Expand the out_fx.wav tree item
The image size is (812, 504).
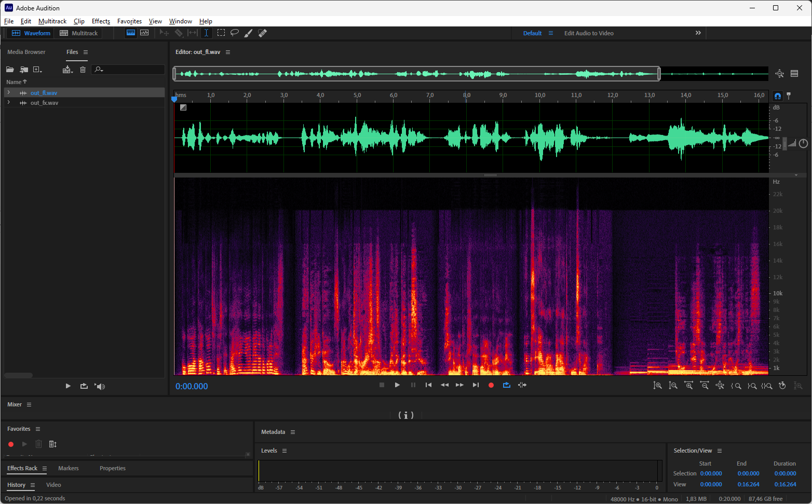point(9,103)
